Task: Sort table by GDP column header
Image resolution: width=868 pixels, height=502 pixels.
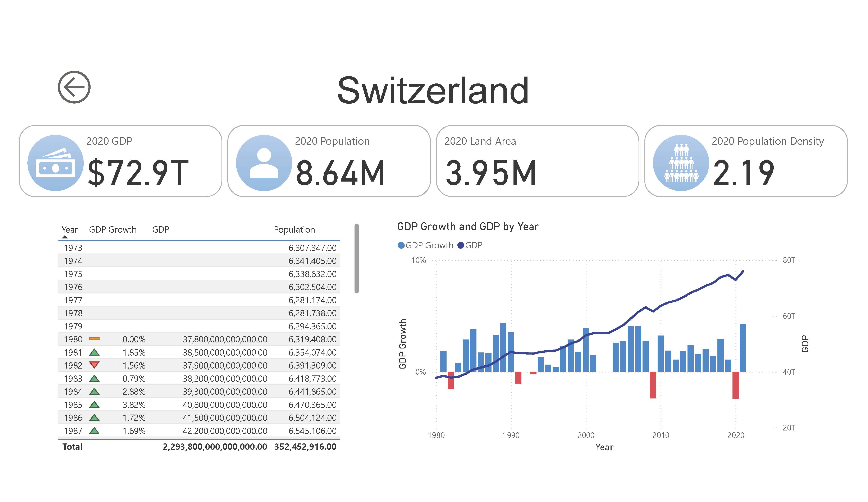Action: click(160, 229)
